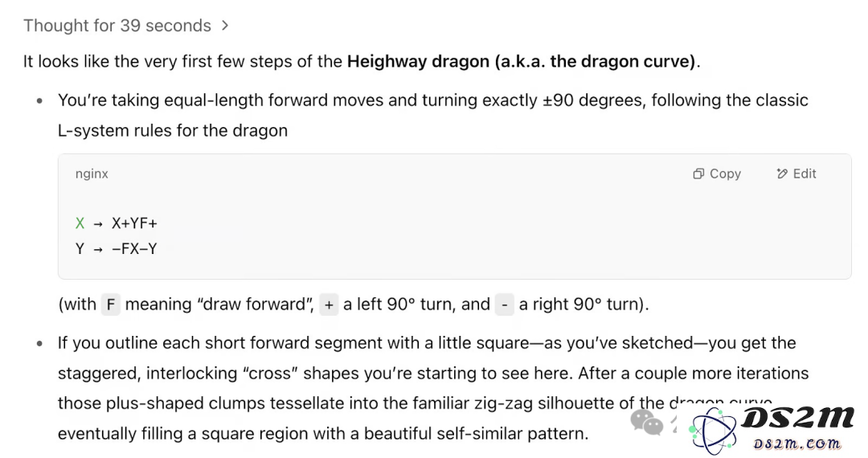Click the ds2m.com link text
This screenshot has height=458, width=868.
(x=797, y=444)
